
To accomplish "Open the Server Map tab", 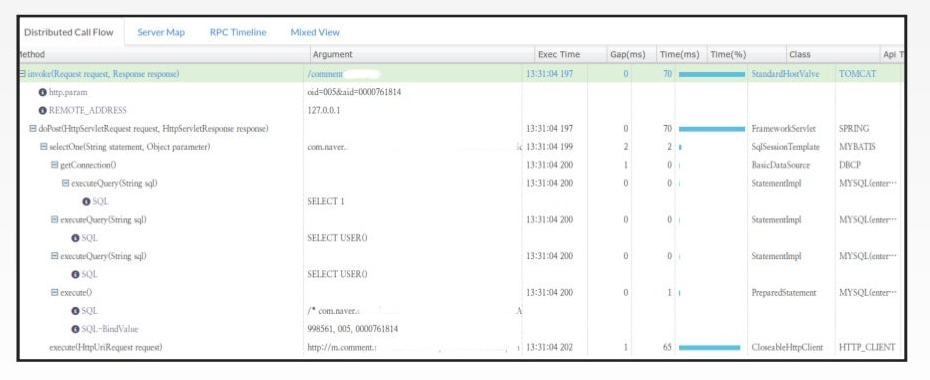I will pos(161,32).
